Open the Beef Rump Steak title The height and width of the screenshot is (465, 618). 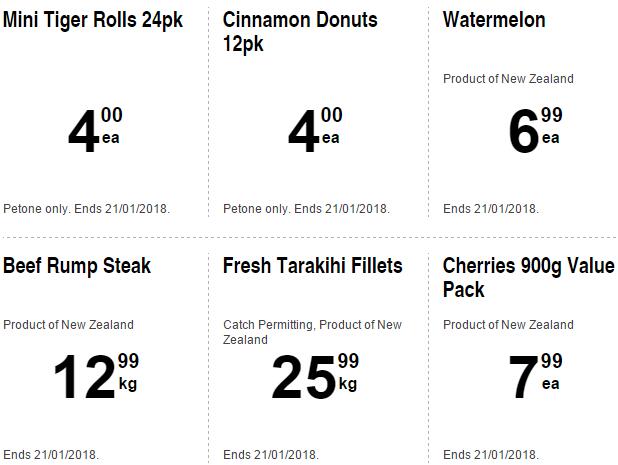tap(77, 266)
